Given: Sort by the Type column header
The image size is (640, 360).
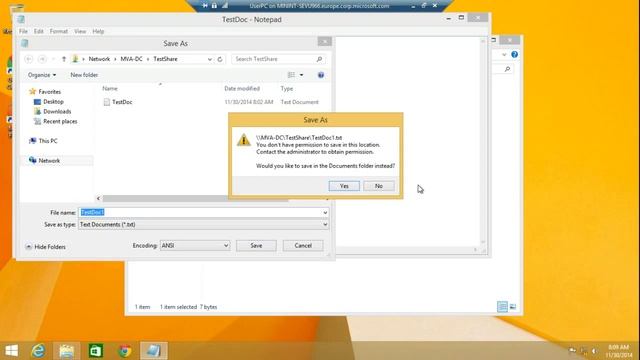Looking at the screenshot, I should click(287, 89).
